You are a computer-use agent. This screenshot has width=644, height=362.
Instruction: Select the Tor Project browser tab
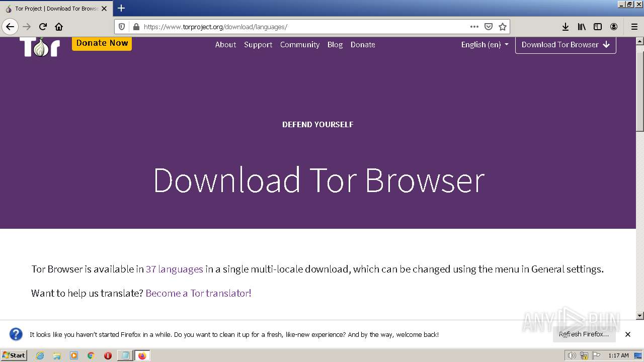pyautogui.click(x=55, y=9)
